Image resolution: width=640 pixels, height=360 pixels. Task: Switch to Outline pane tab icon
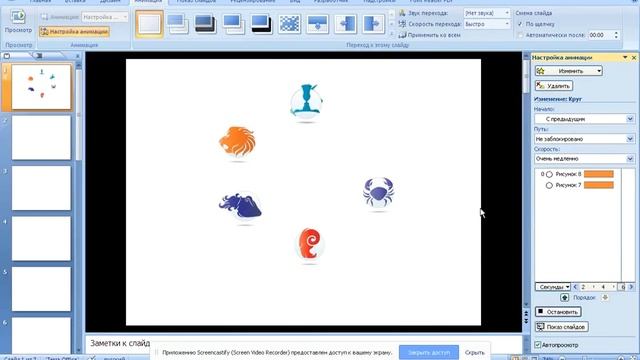(39, 56)
